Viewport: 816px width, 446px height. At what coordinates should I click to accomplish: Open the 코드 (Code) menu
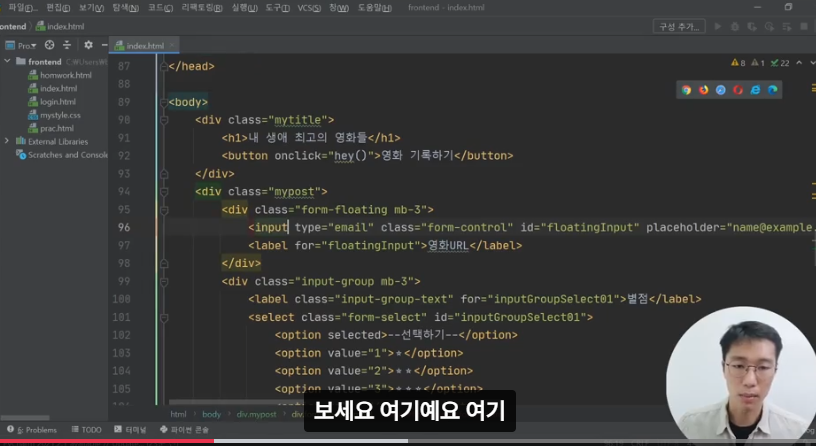160,8
